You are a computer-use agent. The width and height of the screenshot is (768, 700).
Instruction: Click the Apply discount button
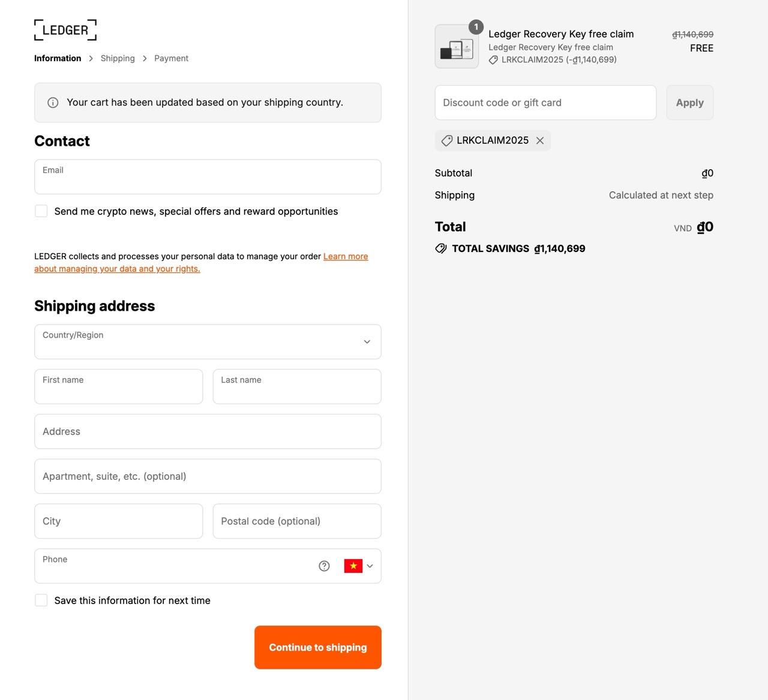tap(690, 103)
